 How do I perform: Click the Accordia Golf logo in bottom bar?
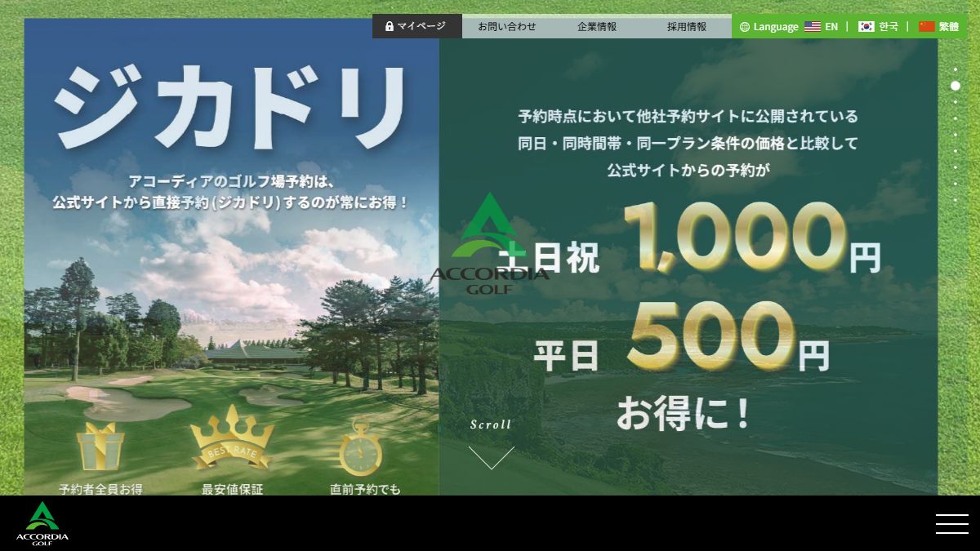tap(42, 523)
